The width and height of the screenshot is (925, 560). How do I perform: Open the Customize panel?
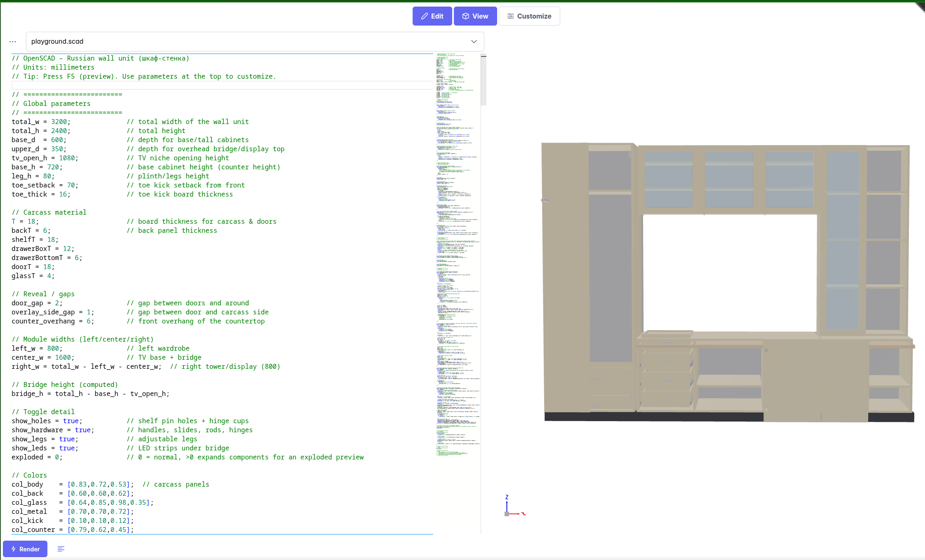point(529,16)
